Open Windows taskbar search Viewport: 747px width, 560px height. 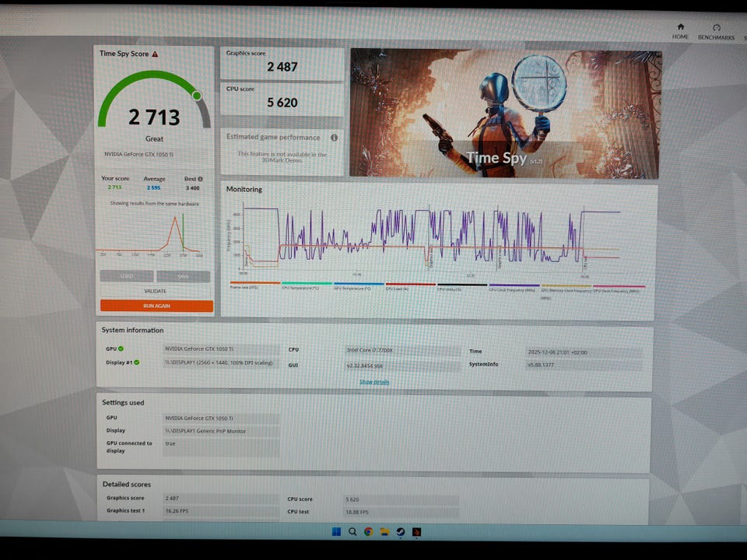352,531
